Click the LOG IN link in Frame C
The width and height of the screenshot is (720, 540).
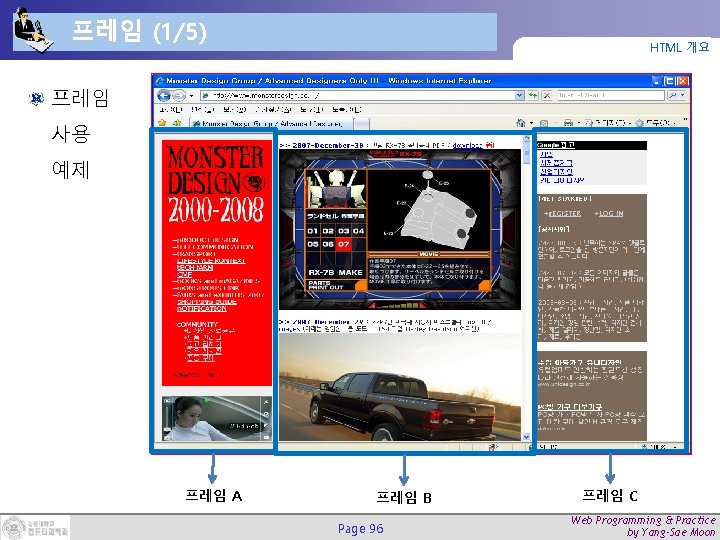coord(610,214)
